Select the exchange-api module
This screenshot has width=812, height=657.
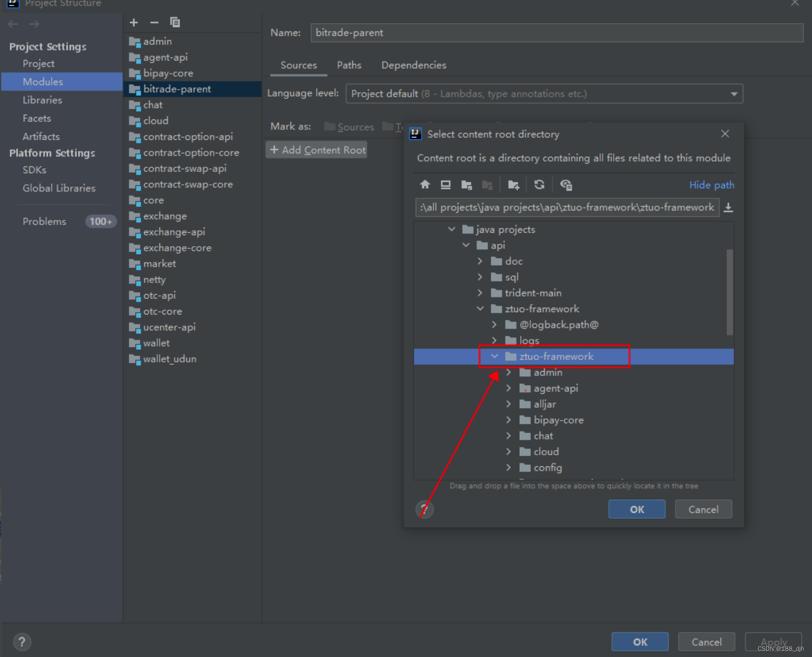click(x=174, y=232)
